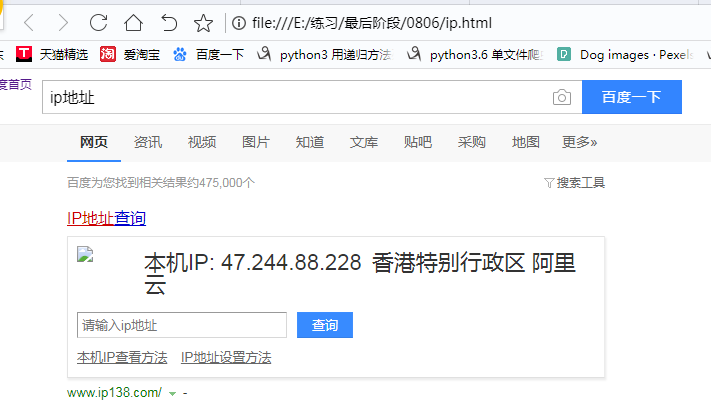Switch to the 采购 tab
711x415 pixels.
[x=472, y=142]
